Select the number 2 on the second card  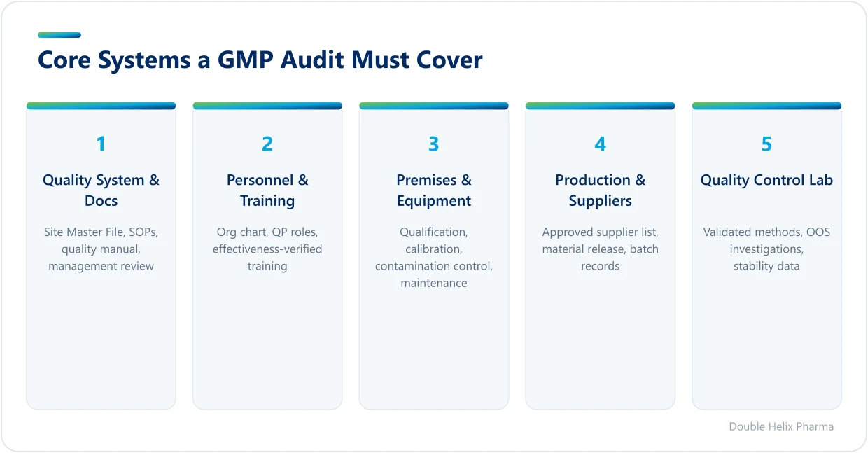267,144
